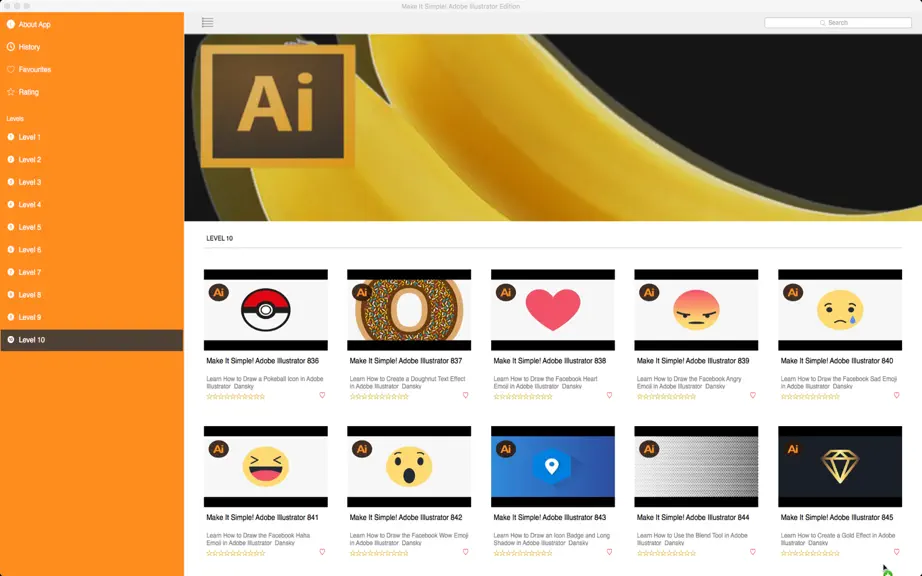Open History from the sidebar
This screenshot has height=576, width=922.
92,46
